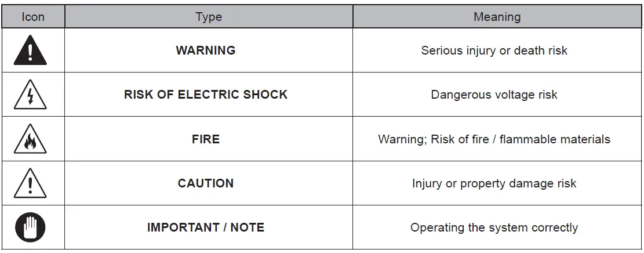This screenshot has height=253, width=644.
Task: Click the electric shock lightning triangle icon
Action: coord(30,96)
